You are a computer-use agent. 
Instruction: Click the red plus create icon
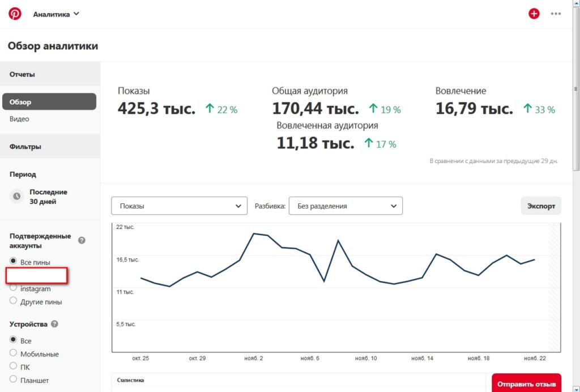(534, 14)
